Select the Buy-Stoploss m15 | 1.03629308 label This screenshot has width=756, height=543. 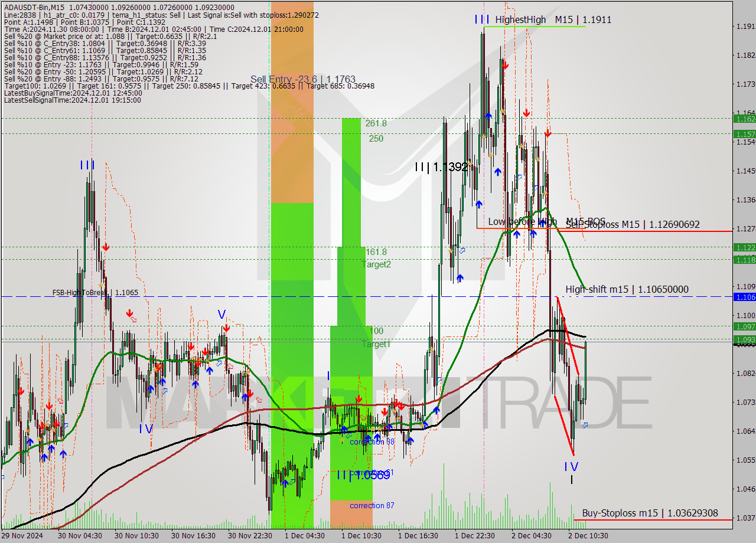650,513
